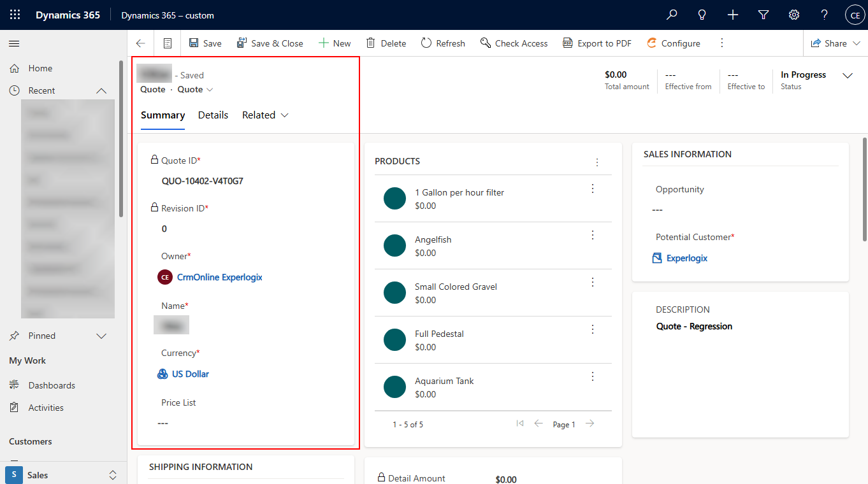Open Dashboards in the sidebar
Screen dimensions: 868x484
point(52,385)
